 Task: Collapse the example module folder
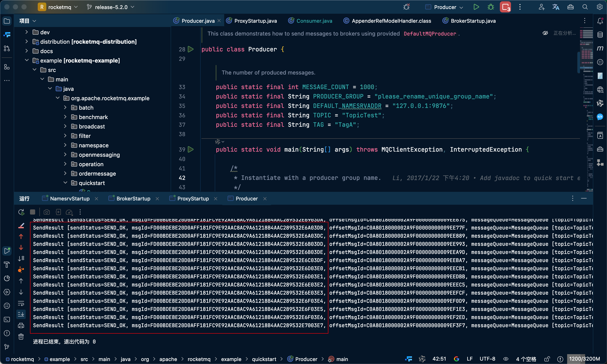pos(27,60)
